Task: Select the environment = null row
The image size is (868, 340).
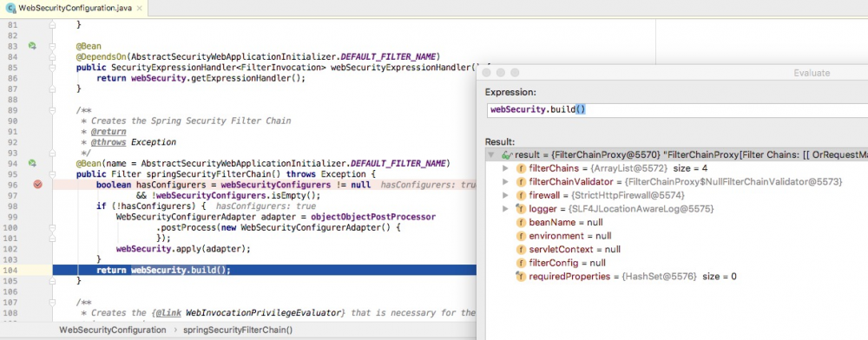Action: pos(676,236)
